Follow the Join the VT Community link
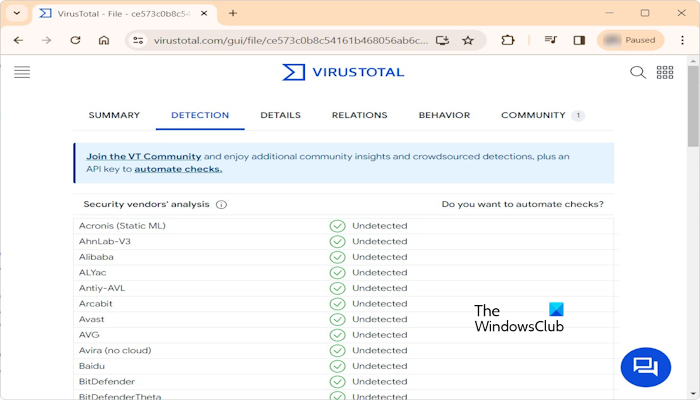Screen dimensions: 700x400 coord(144,156)
